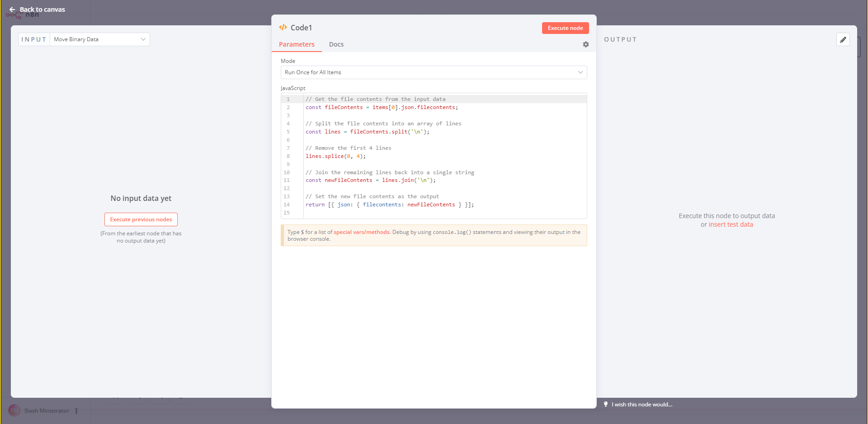Click the Execute node button

pyautogui.click(x=566, y=28)
